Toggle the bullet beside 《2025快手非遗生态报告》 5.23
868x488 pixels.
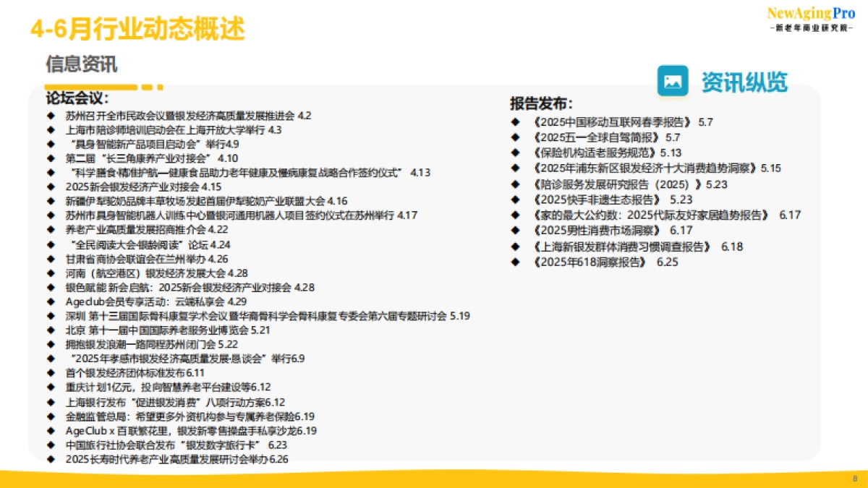[x=516, y=200]
